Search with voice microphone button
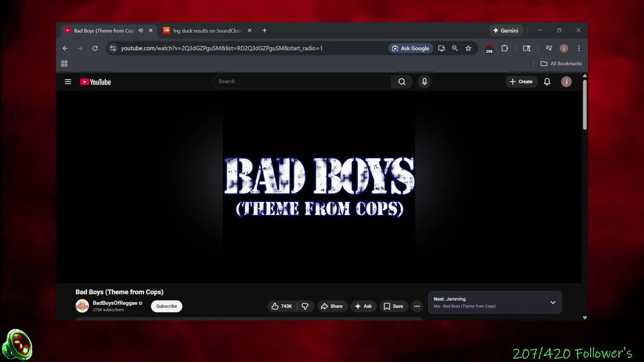This screenshot has height=362, width=644. tap(425, 81)
